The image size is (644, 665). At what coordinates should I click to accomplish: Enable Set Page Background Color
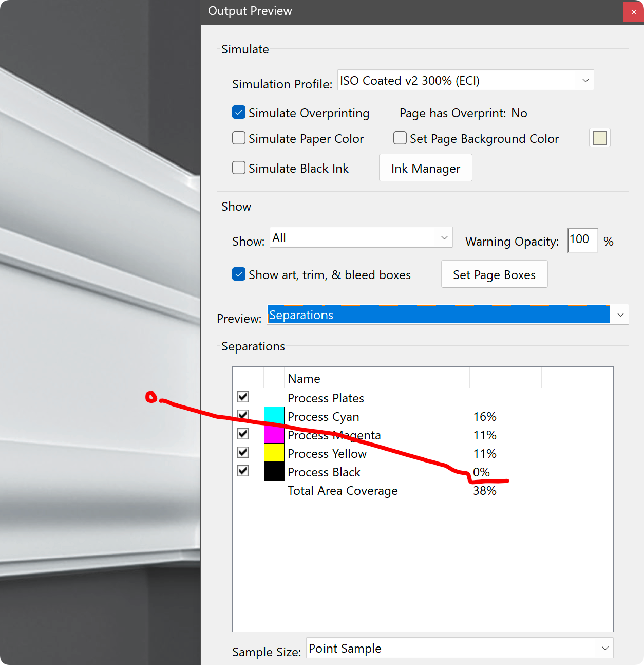click(400, 138)
